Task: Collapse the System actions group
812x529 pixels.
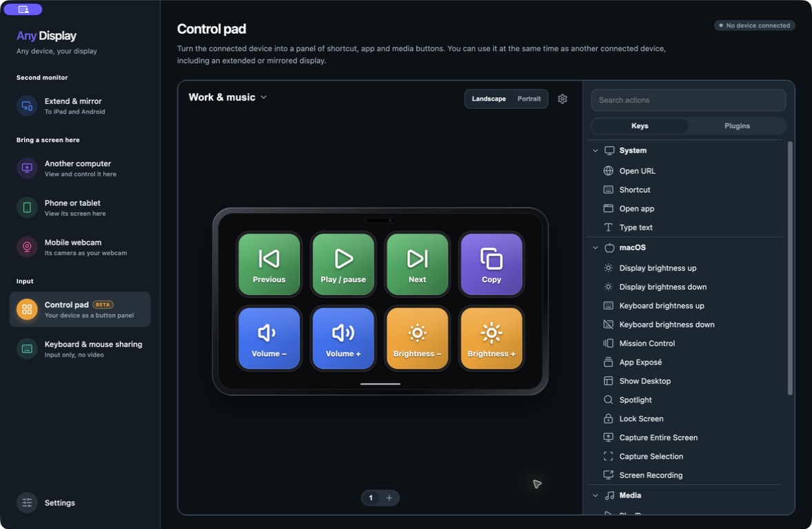Action: tap(596, 151)
